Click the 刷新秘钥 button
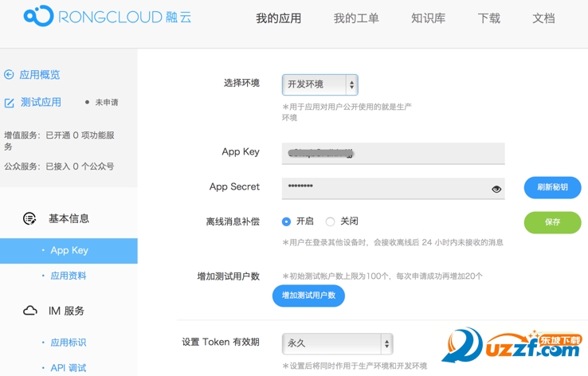This screenshot has height=376, width=588. pos(552,187)
